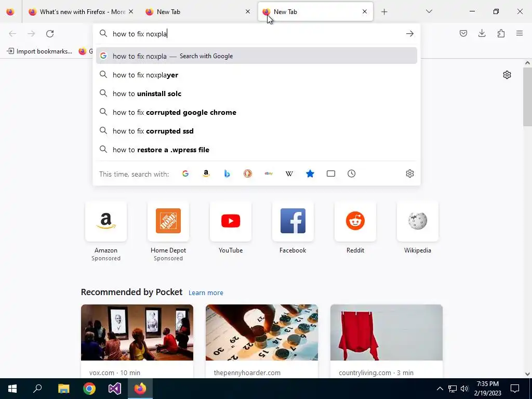Open Windows Start menu
Viewport: 532px width, 399px height.
click(x=12, y=389)
